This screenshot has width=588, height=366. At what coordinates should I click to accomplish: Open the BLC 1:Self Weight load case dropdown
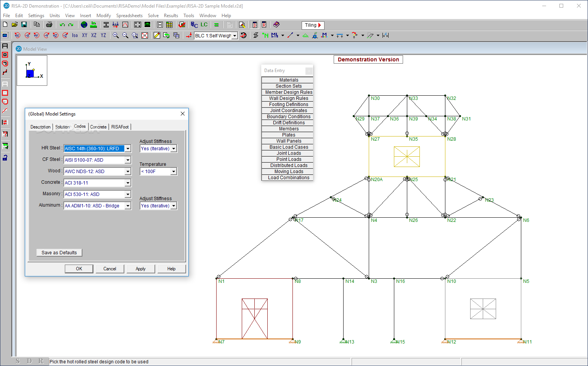(x=235, y=35)
